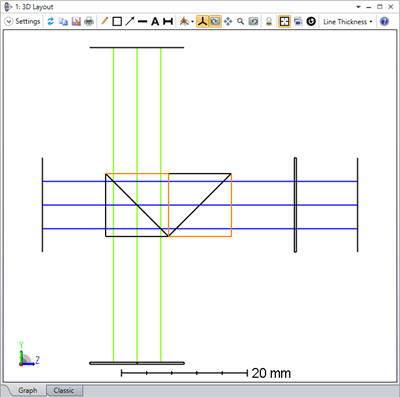The image size is (400, 397).
Task: Toggle the highlighted camera view button
Action: [x=215, y=22]
